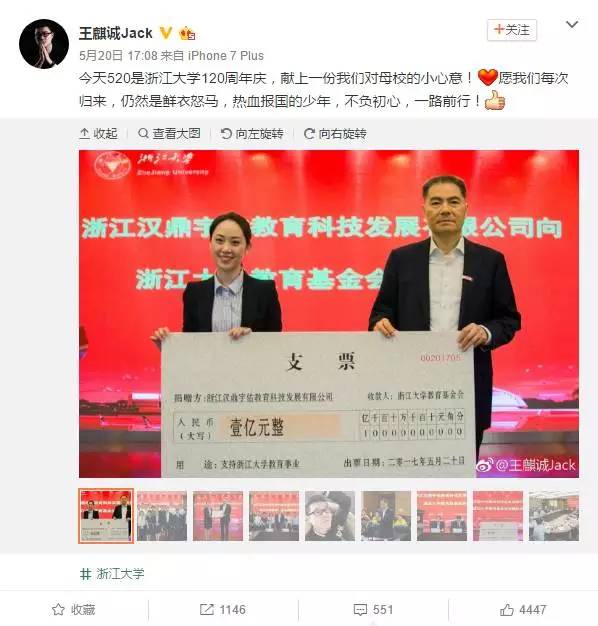598x626 pixels.
Task: Open the #浙江大学 topic tag
Action: 112,574
